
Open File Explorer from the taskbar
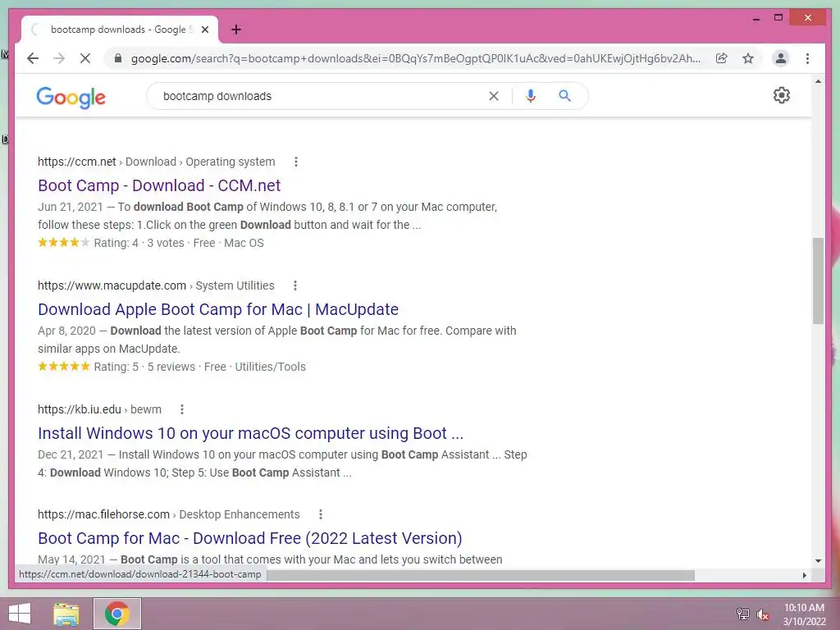(x=66, y=614)
